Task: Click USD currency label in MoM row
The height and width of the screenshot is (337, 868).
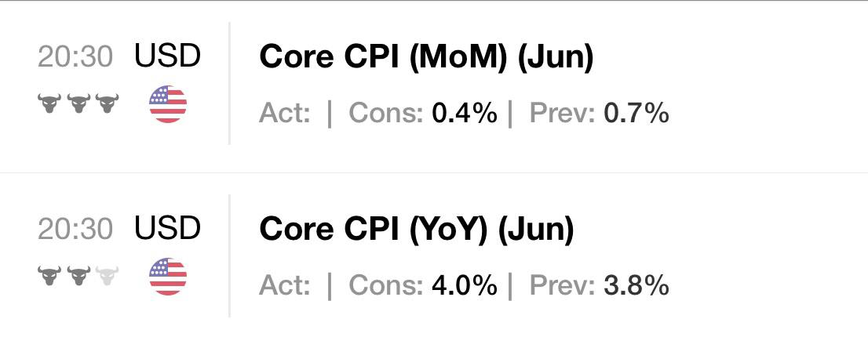Action: (x=167, y=56)
